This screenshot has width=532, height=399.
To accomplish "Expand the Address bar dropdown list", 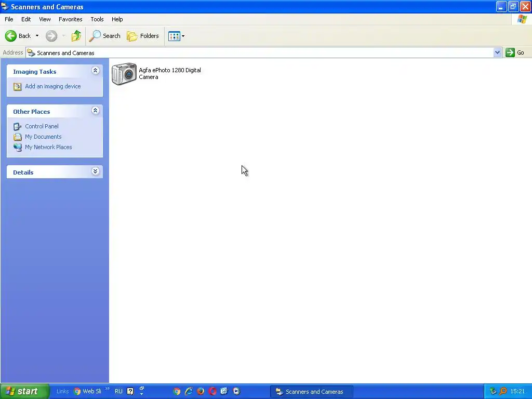I will click(x=497, y=52).
